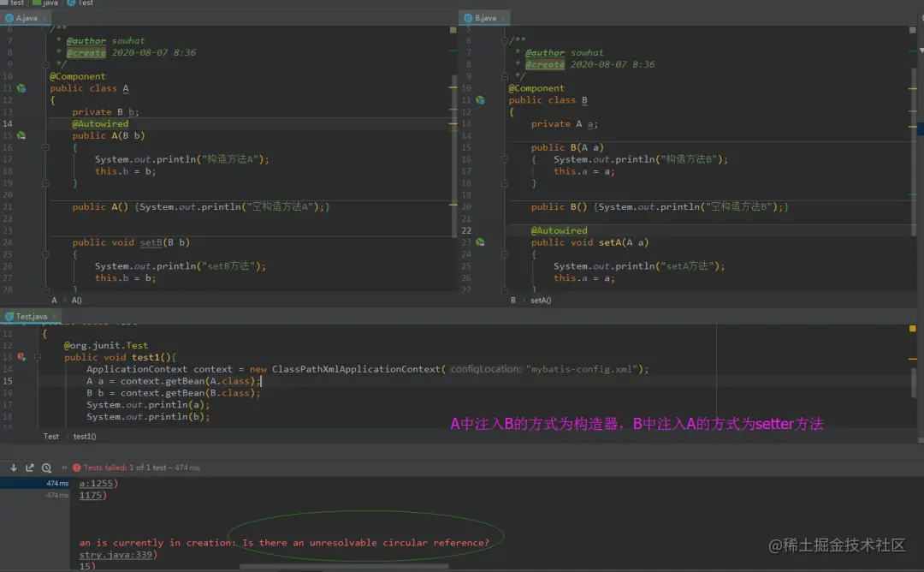The width and height of the screenshot is (924, 572).
Task: Open stack trace link '1175)'
Action: [x=91, y=495]
